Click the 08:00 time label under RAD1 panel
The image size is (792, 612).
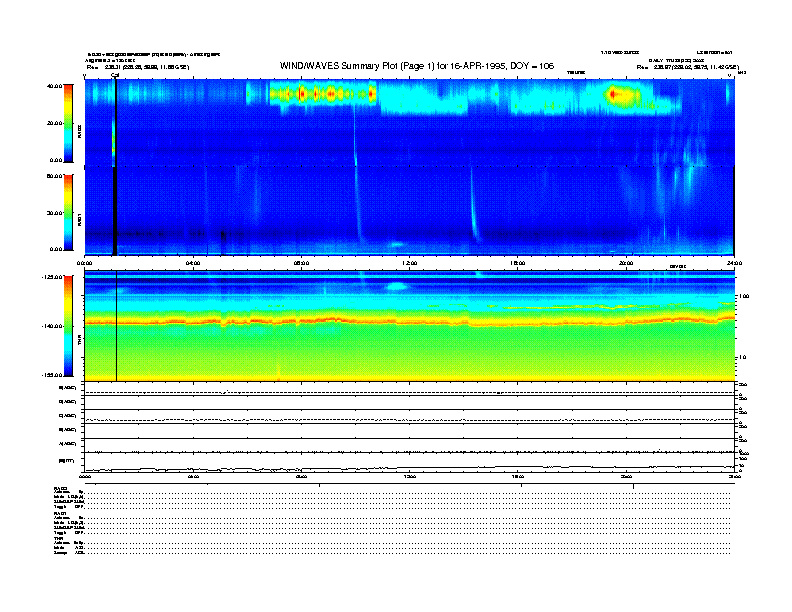pyautogui.click(x=301, y=263)
